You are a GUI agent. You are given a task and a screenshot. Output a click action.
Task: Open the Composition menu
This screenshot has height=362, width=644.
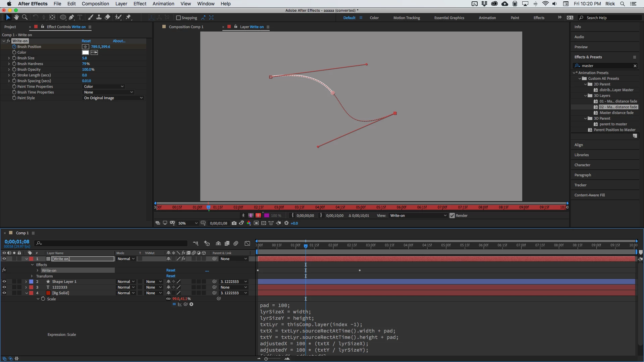(95, 4)
